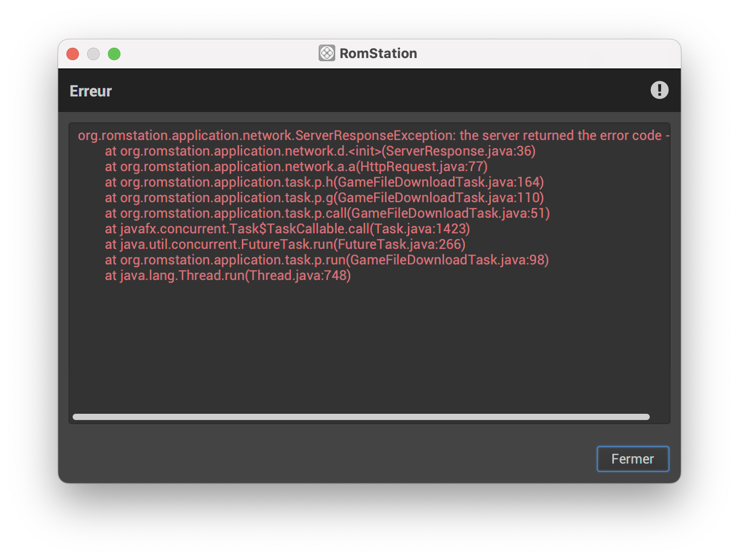
Task: Select the FutureTask.java:266 stack line
Action: pyautogui.click(x=285, y=244)
